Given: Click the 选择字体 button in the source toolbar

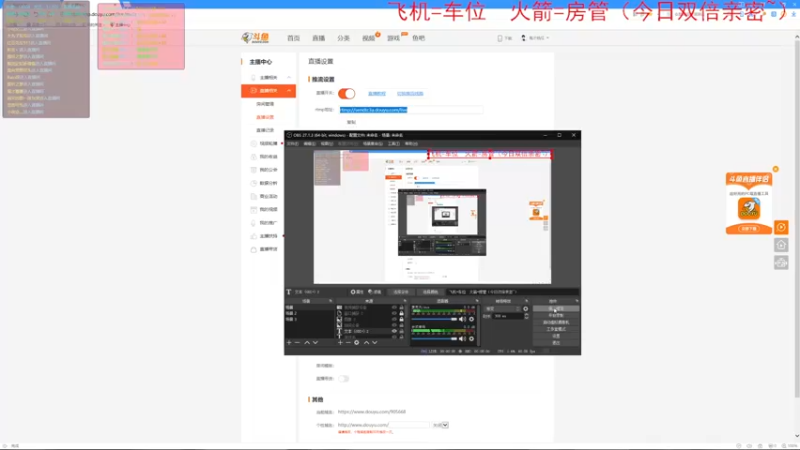Looking at the screenshot, I should [401, 292].
